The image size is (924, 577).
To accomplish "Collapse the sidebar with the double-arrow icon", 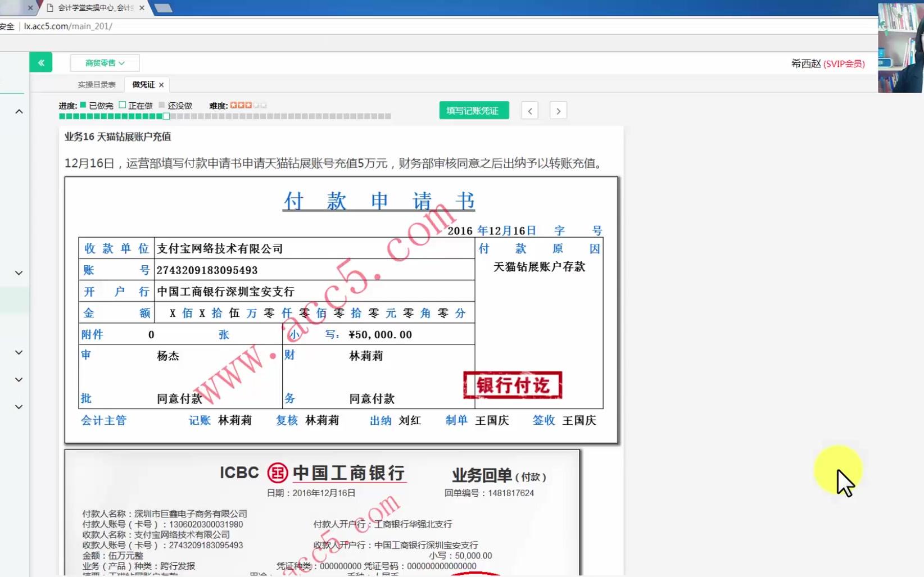I will pyautogui.click(x=40, y=62).
